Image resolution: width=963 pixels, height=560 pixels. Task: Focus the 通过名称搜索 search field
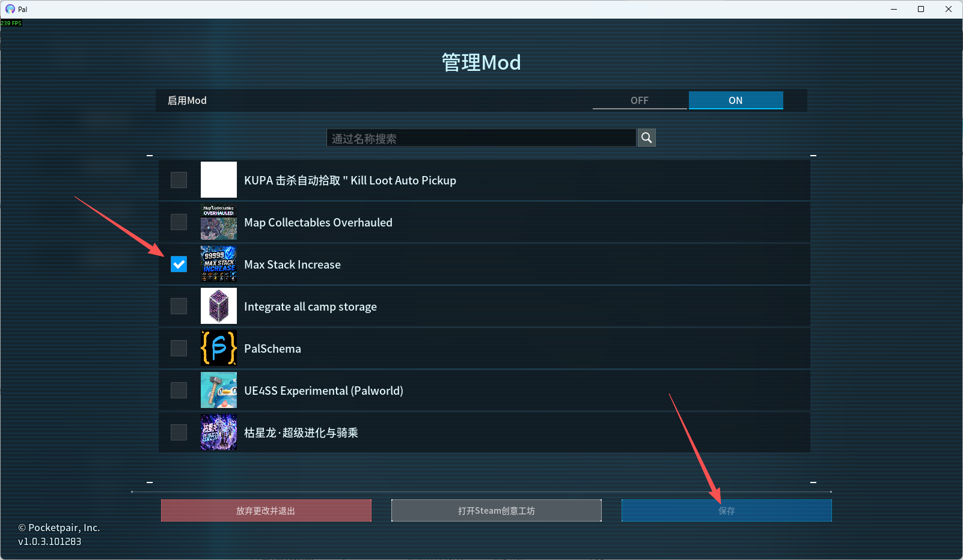[x=481, y=138]
